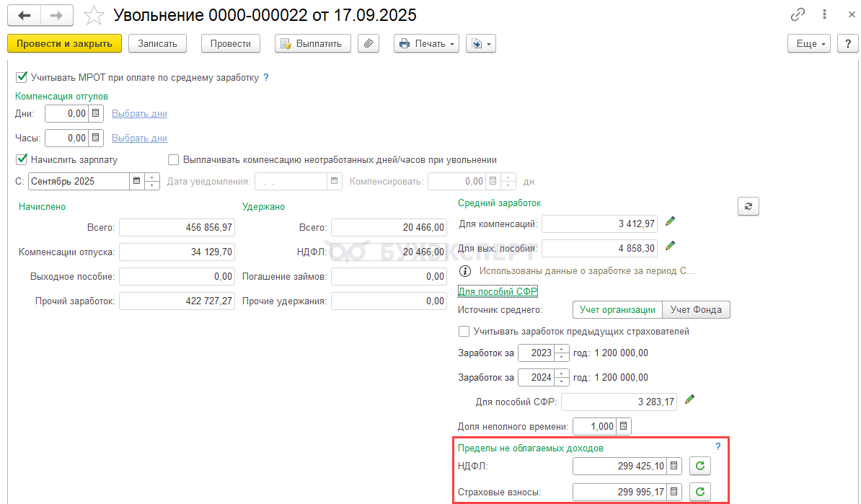Screen dimensions: 861x504
Task: Adjust the 2023 earnings year spinner
Action: [x=561, y=353]
